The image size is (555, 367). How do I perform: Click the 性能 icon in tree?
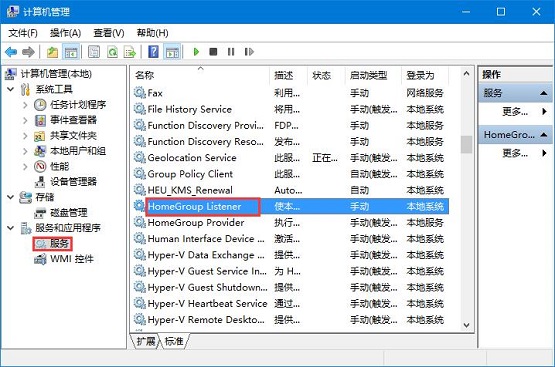(40, 166)
